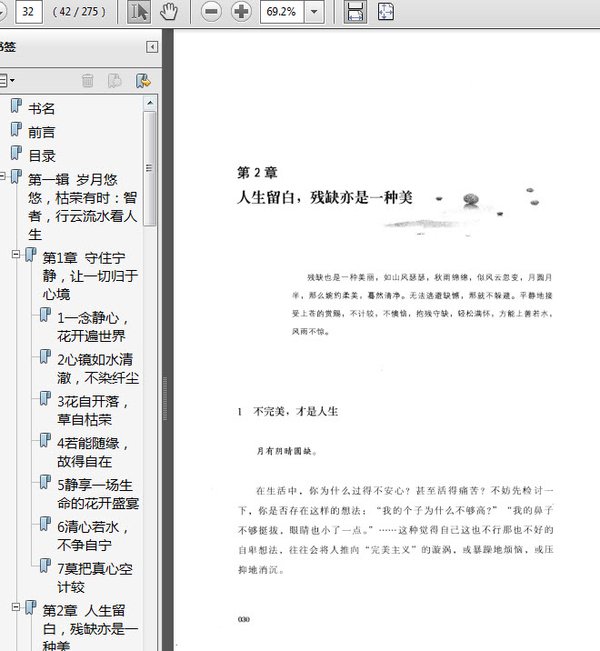Click the new bookmark icon
The width and height of the screenshot is (600, 651).
pyautogui.click(x=114, y=81)
